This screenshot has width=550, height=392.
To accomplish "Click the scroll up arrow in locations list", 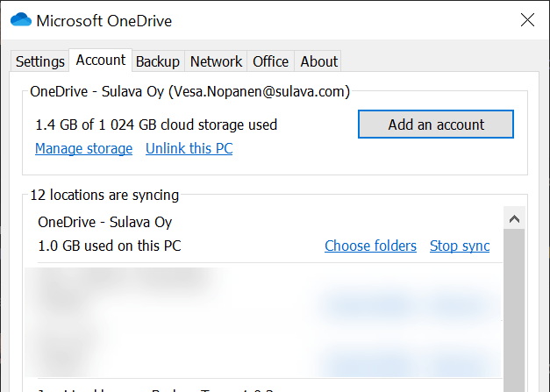I will tap(515, 219).
